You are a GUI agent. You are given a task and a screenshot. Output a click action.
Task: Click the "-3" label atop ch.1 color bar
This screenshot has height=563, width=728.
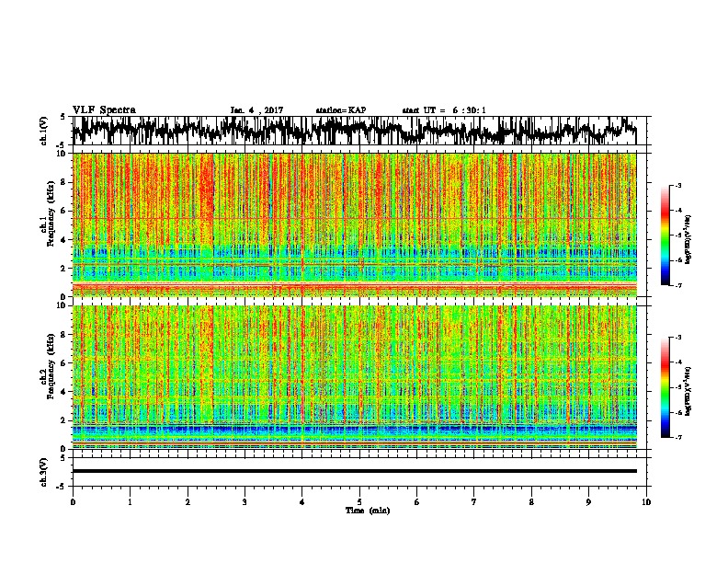pyautogui.click(x=677, y=185)
